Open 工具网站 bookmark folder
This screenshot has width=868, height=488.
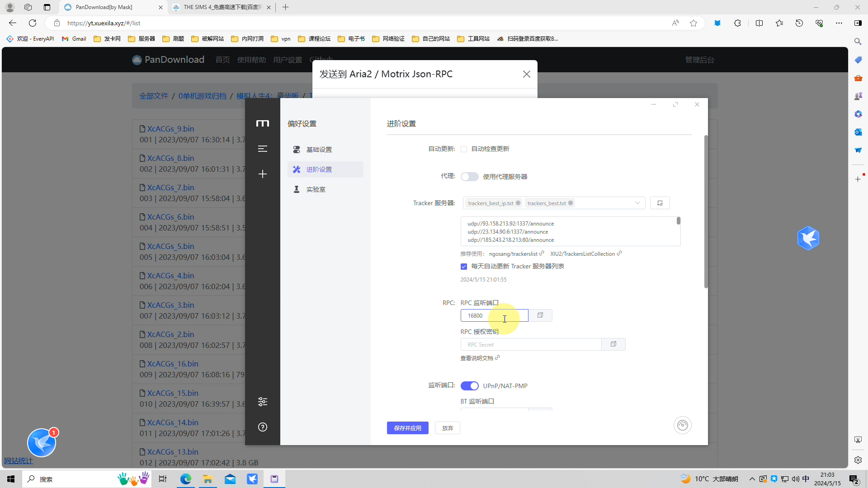tap(473, 39)
